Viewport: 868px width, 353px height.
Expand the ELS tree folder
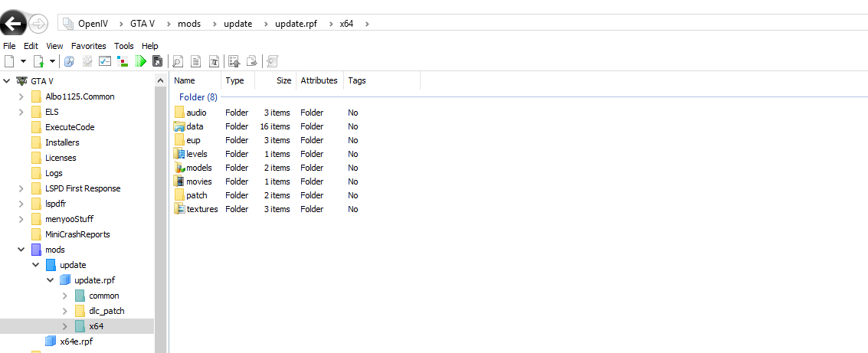pos(21,112)
